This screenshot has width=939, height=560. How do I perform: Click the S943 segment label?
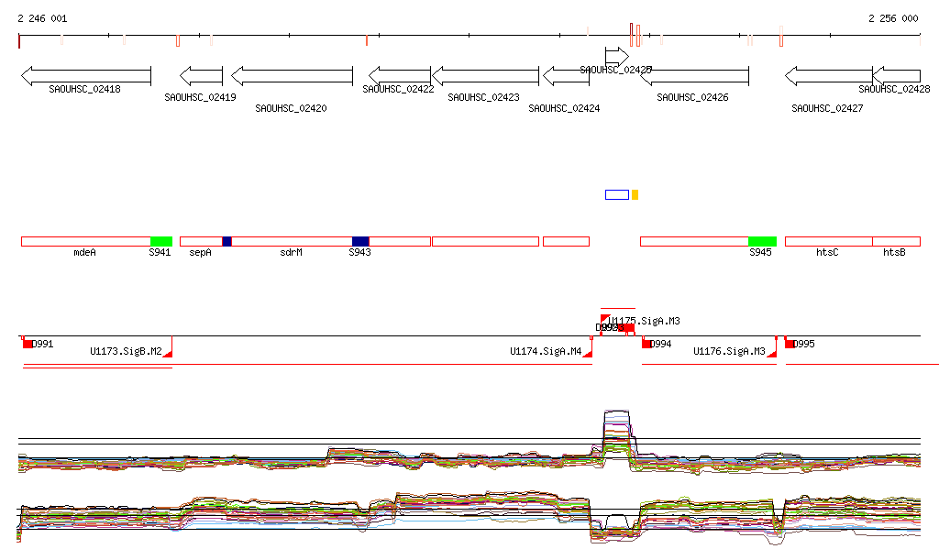(359, 252)
